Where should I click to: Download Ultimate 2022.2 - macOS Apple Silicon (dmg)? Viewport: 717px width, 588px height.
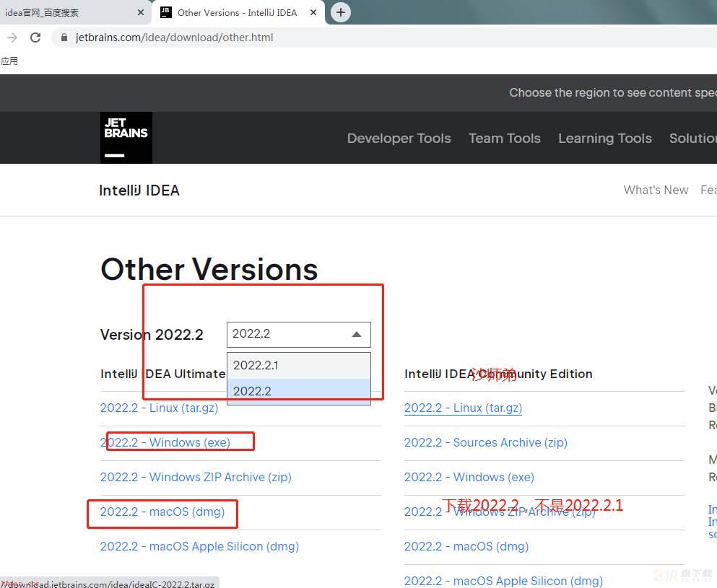click(199, 546)
